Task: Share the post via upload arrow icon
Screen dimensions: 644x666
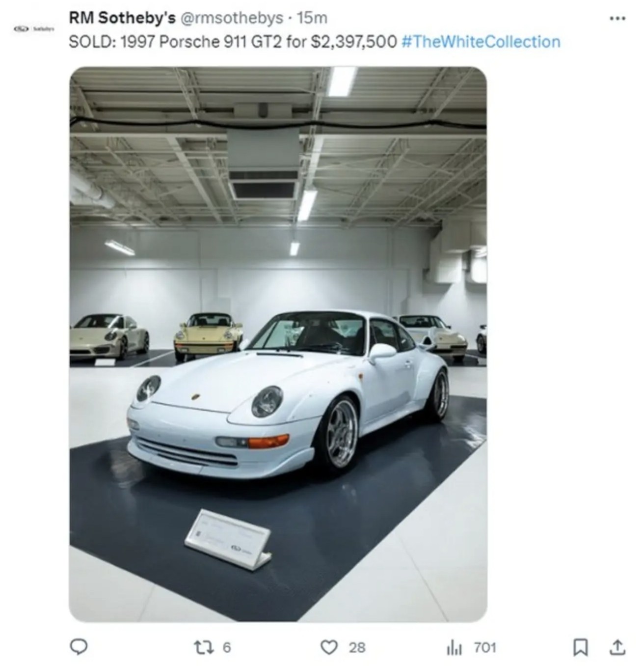Action: 617,647
